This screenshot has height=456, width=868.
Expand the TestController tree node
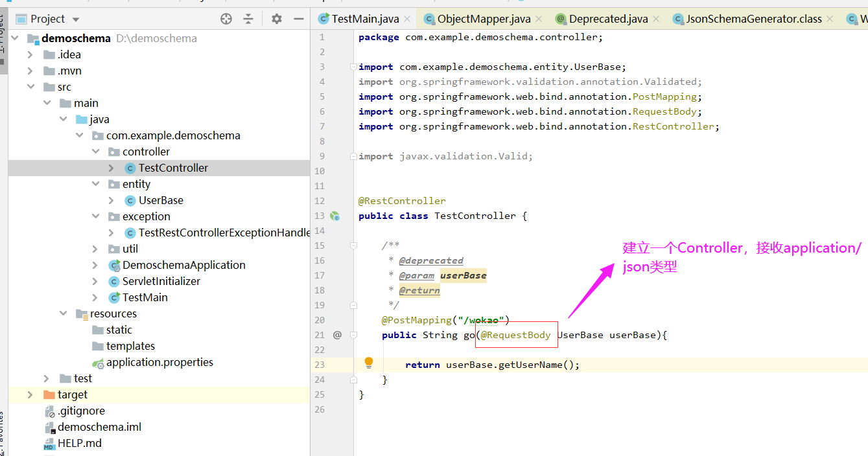pos(112,167)
